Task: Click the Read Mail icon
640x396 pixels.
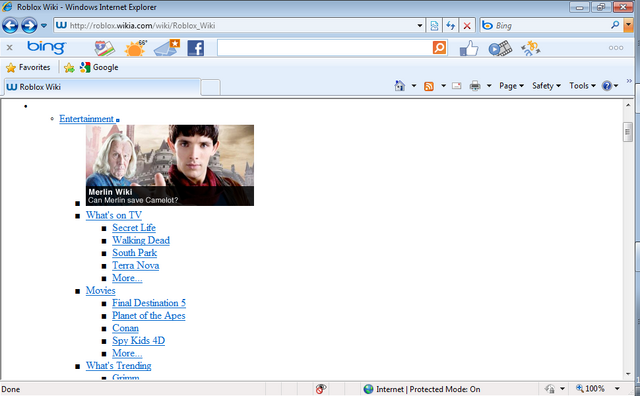Action: pyautogui.click(x=456, y=86)
